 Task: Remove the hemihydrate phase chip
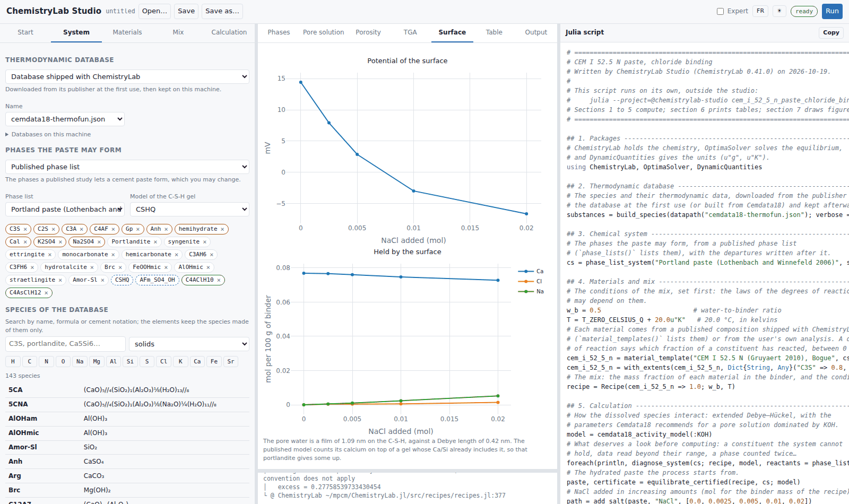tap(222, 229)
